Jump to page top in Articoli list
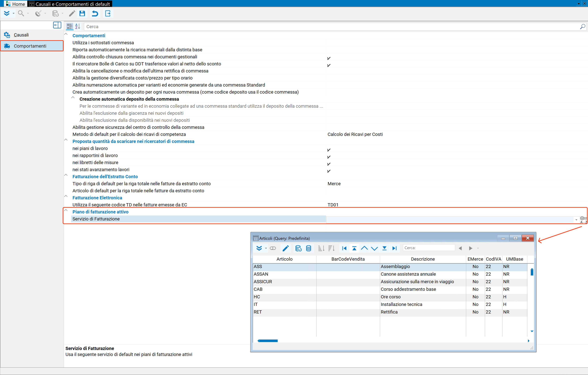The image size is (588, 375). (354, 248)
